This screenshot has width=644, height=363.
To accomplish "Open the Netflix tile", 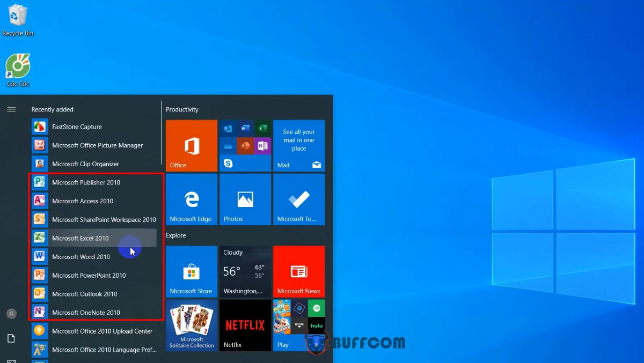I will 245,325.
